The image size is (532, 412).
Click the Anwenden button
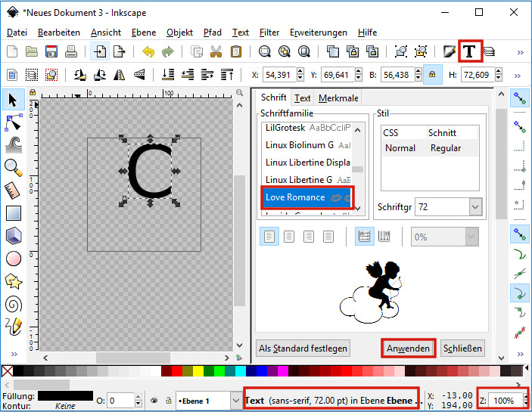coord(409,348)
